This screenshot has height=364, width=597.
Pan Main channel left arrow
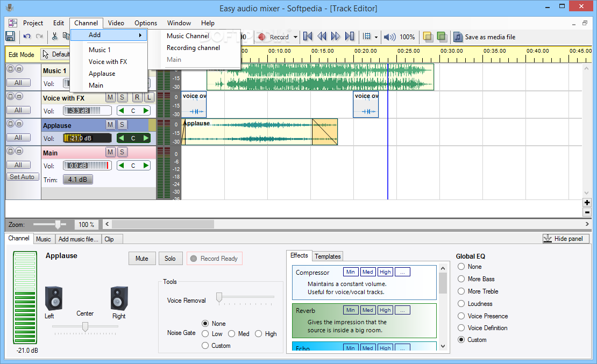point(121,166)
